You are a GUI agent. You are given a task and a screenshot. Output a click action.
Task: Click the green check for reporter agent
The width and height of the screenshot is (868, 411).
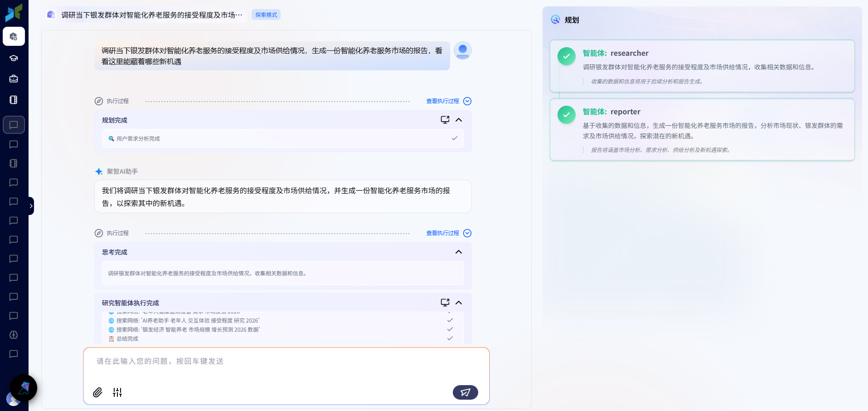566,115
